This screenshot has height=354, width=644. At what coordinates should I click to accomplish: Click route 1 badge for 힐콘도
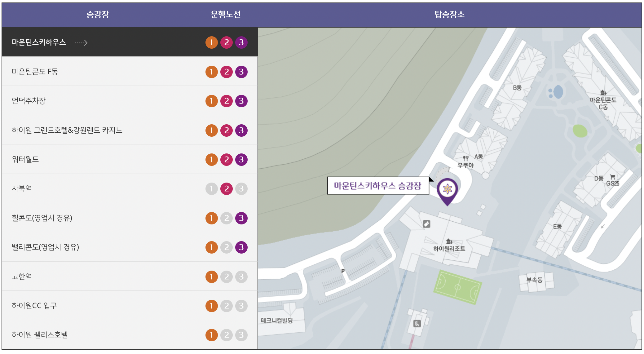coord(212,218)
